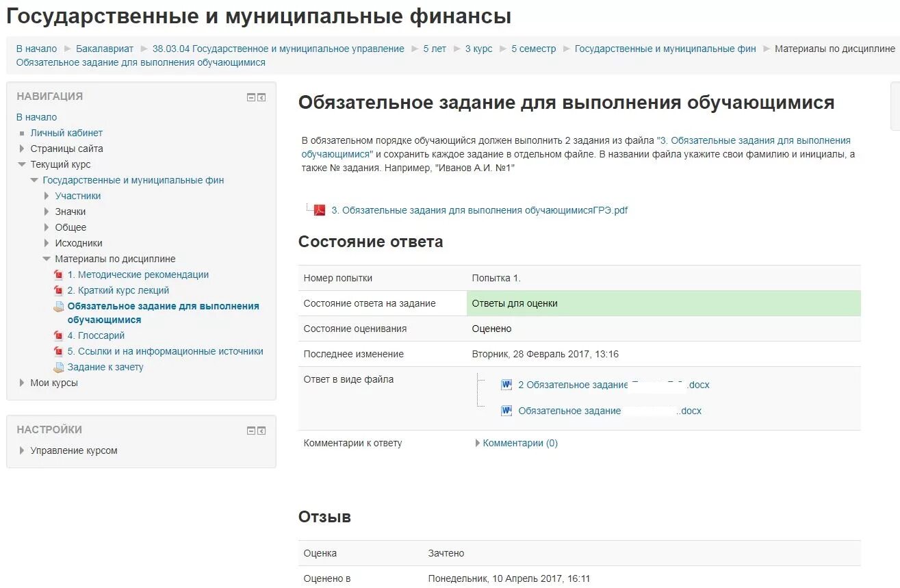Collapse the course node in navigation tree
Viewport: 900px width, 588px height.
(x=34, y=180)
